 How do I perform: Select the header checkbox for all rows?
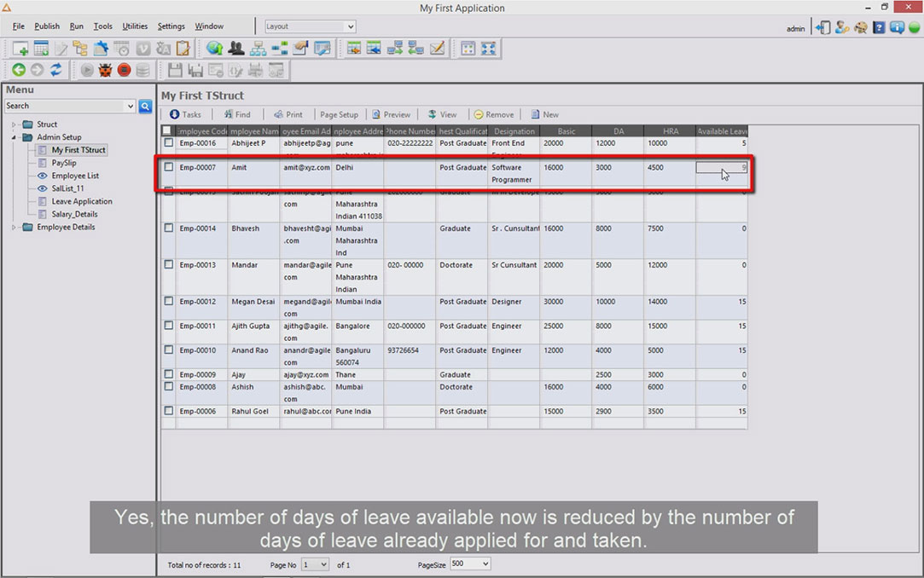tap(166, 130)
